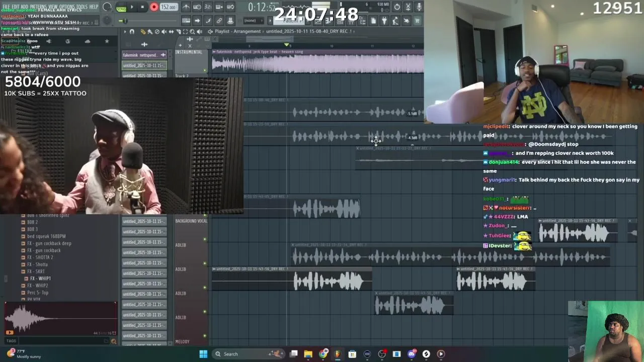Select the paint brush tool in playlist

coord(150,31)
